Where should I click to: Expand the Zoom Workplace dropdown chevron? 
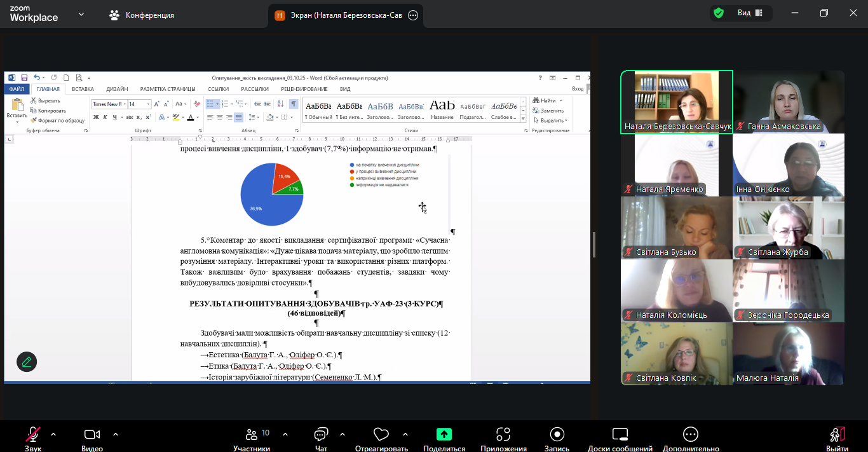(81, 14)
